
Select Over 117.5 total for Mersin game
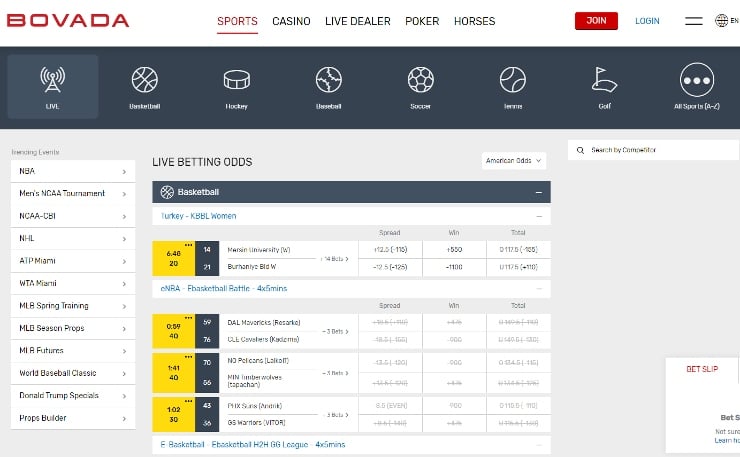(x=518, y=249)
